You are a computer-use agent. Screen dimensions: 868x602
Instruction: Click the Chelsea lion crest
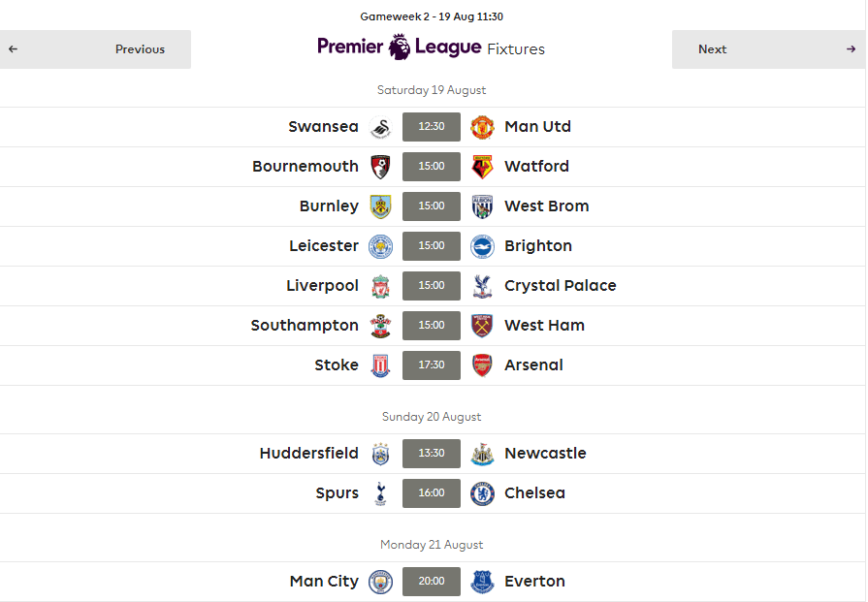tap(482, 493)
